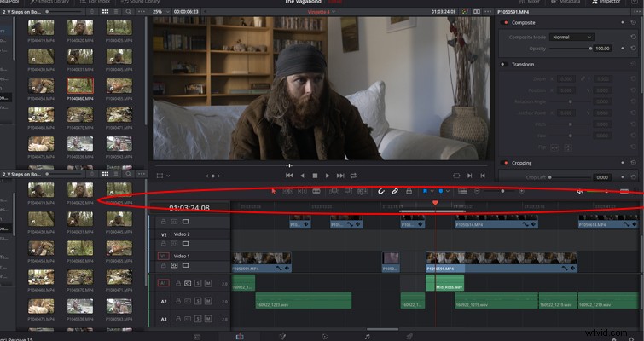Click the Video 2 track name
The image size is (644, 341).
[x=182, y=234]
